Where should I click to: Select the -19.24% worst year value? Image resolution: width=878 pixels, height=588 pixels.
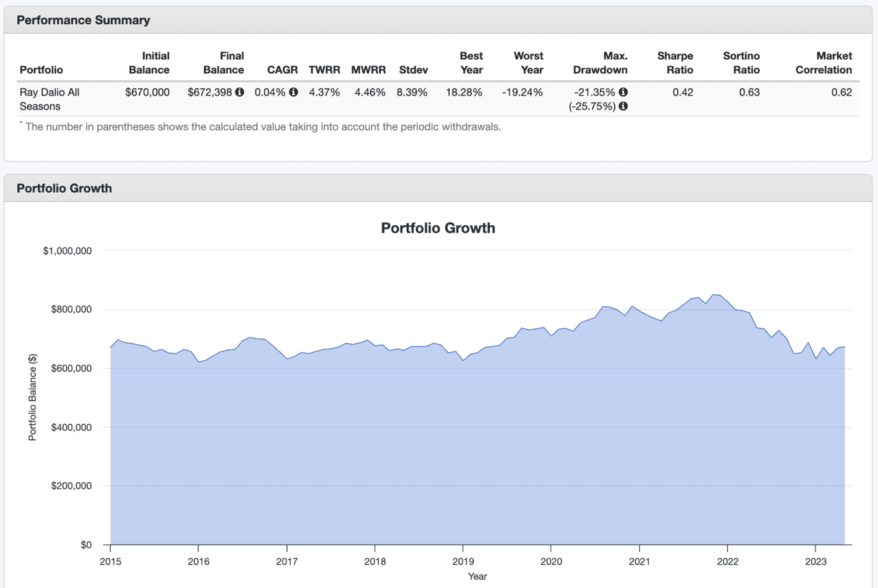click(x=522, y=92)
